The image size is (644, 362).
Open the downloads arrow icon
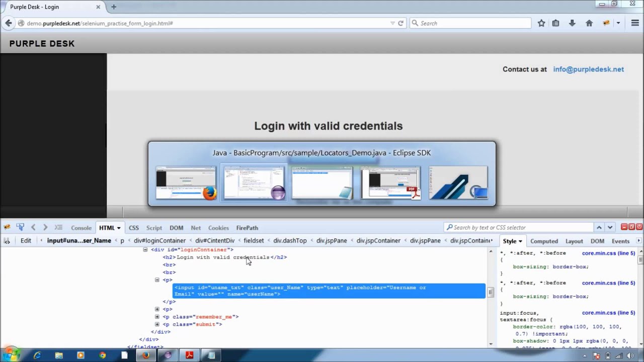pos(572,23)
